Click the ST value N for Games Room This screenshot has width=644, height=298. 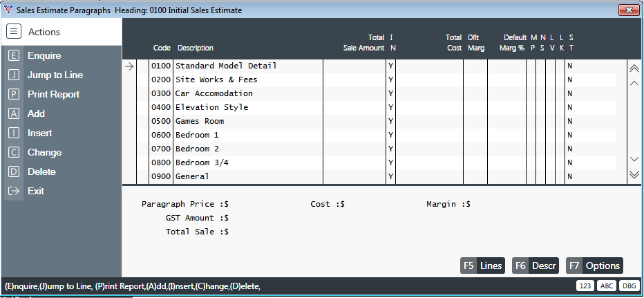click(569, 121)
